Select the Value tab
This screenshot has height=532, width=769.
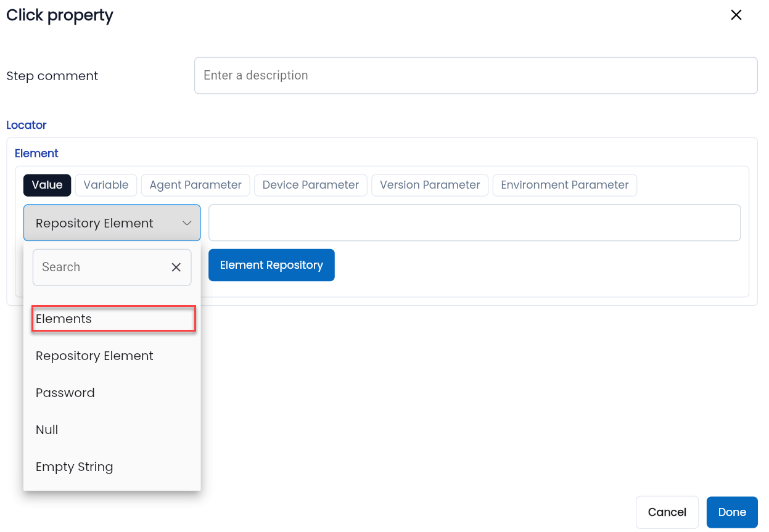point(47,185)
